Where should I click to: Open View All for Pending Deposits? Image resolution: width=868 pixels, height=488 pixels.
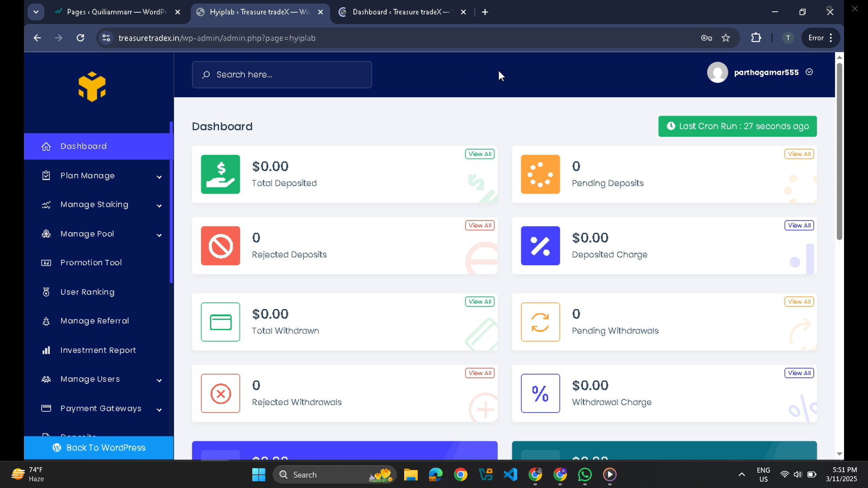pos(798,154)
